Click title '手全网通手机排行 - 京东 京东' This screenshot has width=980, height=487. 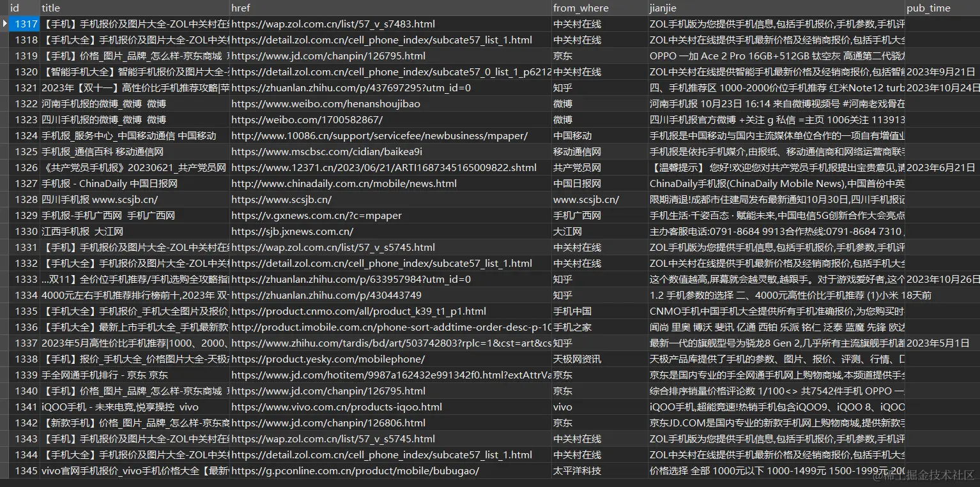pos(105,375)
